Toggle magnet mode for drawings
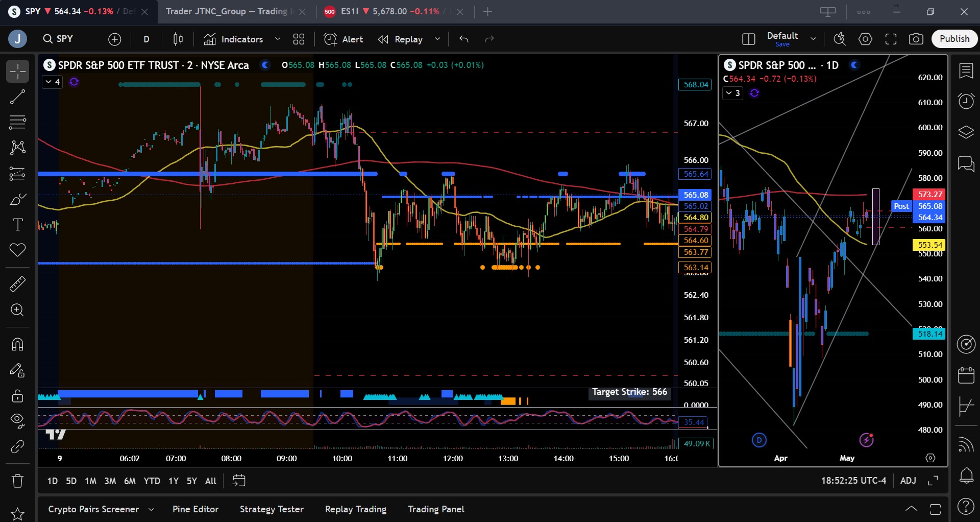 (x=17, y=345)
